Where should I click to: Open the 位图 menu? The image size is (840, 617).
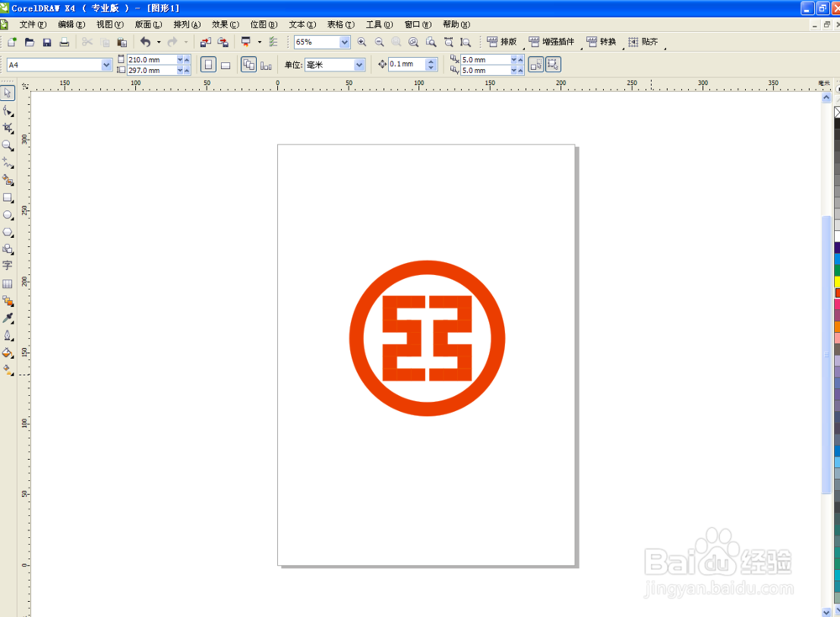(x=264, y=24)
